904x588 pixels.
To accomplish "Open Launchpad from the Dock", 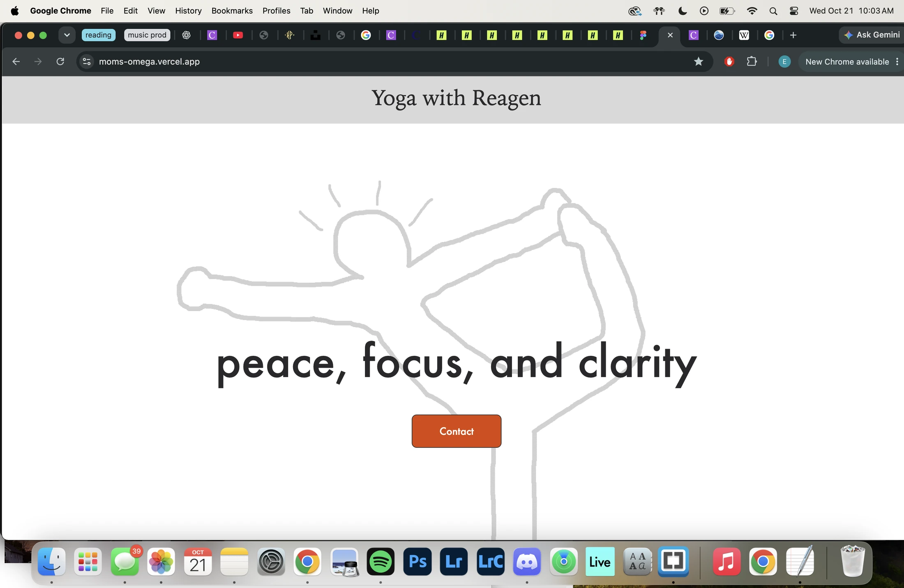I will click(x=88, y=561).
